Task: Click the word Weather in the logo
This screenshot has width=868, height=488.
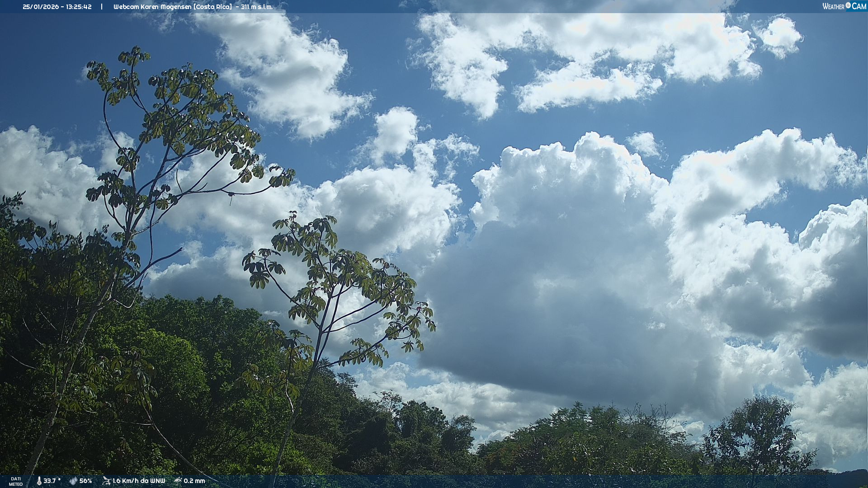Action: coord(833,7)
